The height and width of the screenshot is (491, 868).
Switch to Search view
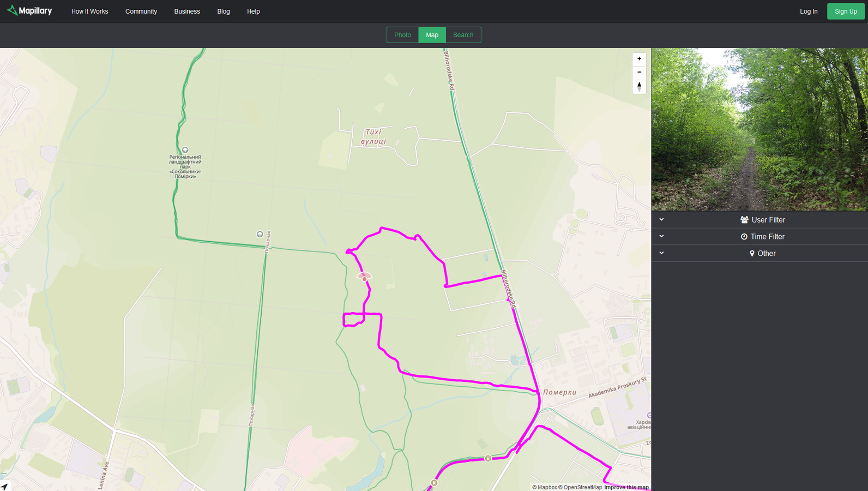coord(463,35)
